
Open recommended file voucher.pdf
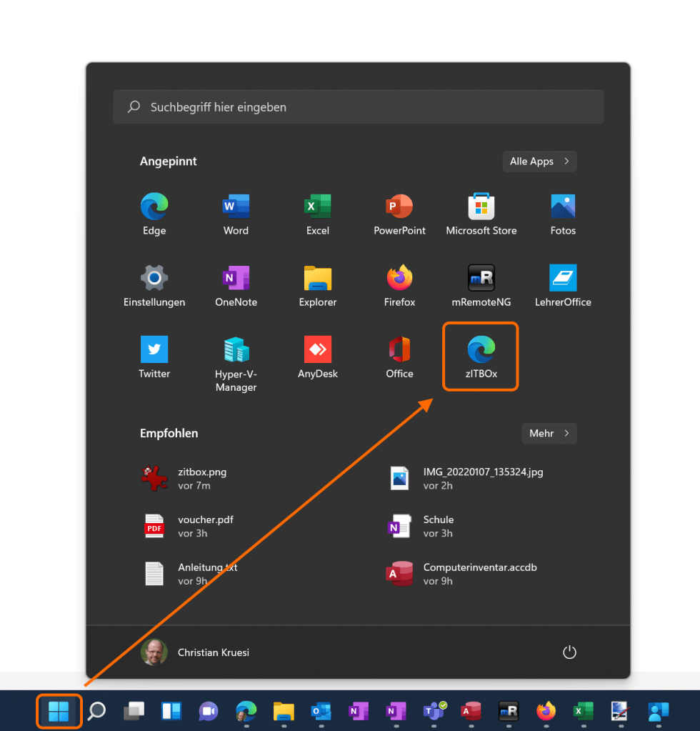[x=205, y=526]
